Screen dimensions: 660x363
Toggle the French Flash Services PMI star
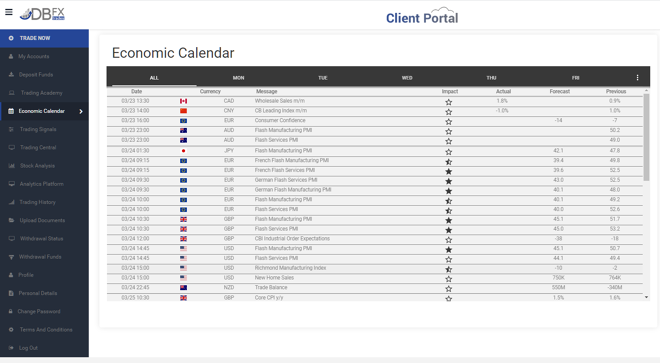(x=449, y=171)
